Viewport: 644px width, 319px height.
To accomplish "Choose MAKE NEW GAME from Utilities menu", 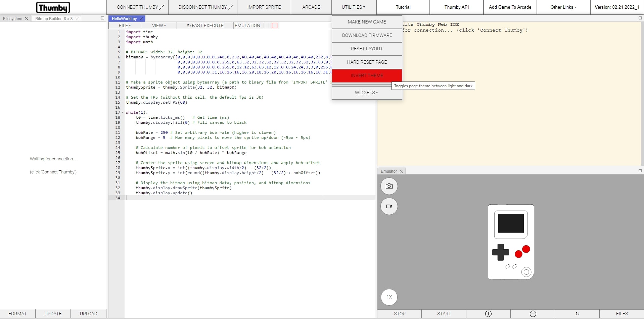I will [367, 22].
